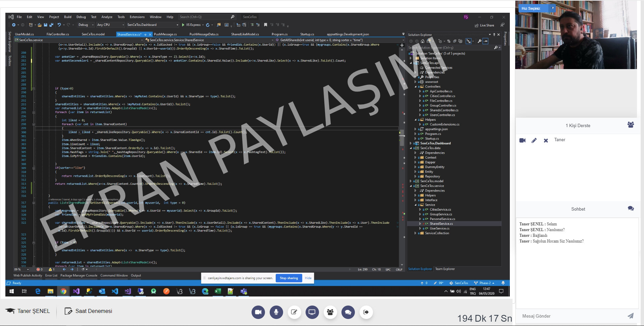Open the Analyze menu
The image size is (644, 326).
click(x=107, y=17)
